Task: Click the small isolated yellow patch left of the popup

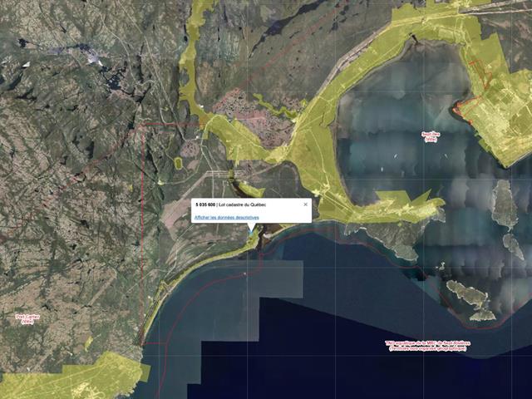Action: pyautogui.click(x=178, y=163)
